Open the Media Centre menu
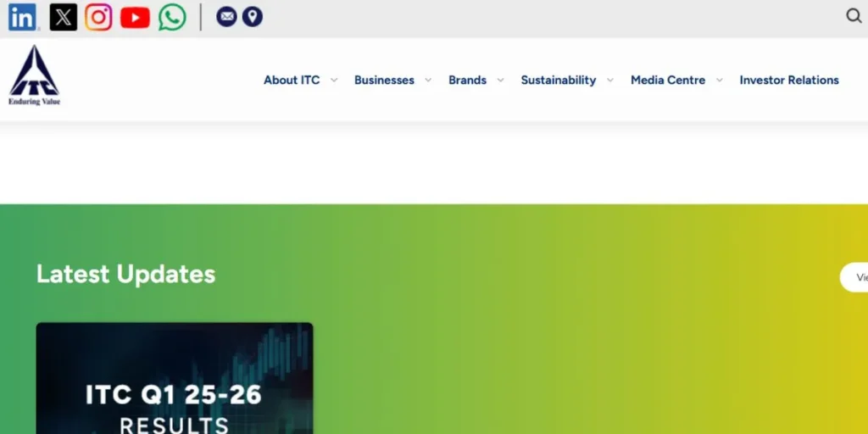868x434 pixels. tap(668, 81)
